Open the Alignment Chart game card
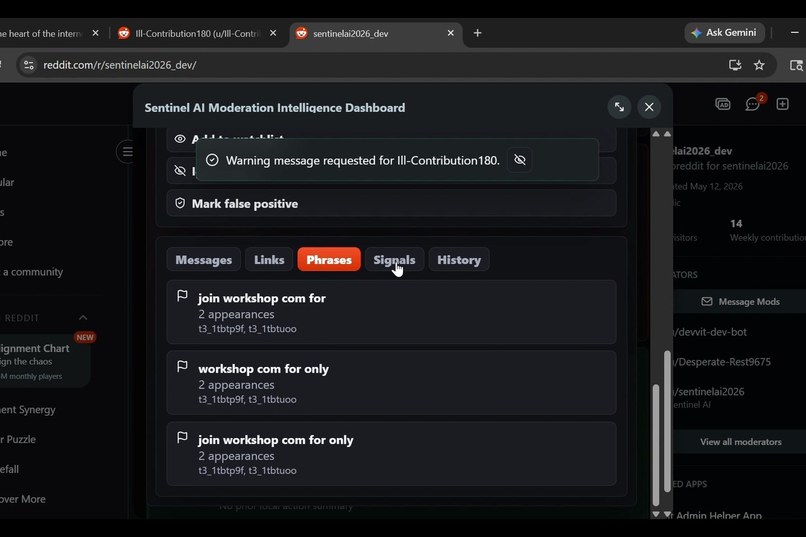Image resolution: width=806 pixels, height=537 pixels. [x=45, y=361]
